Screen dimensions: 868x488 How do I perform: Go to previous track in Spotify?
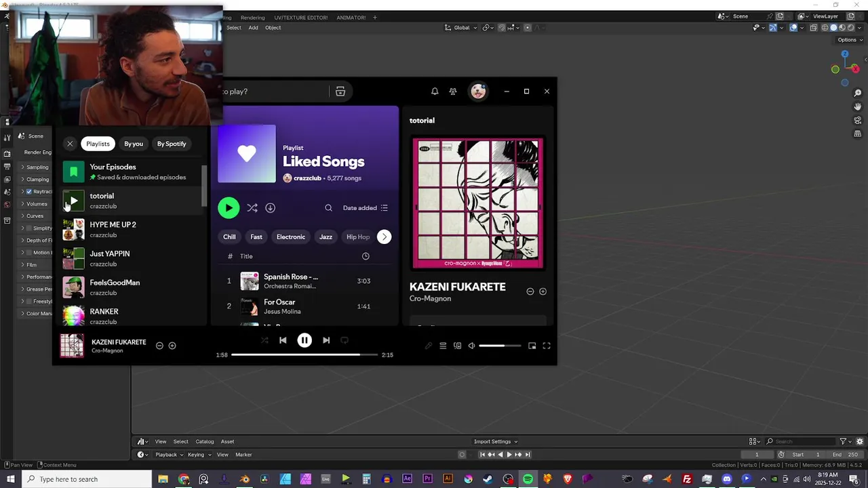pos(283,340)
